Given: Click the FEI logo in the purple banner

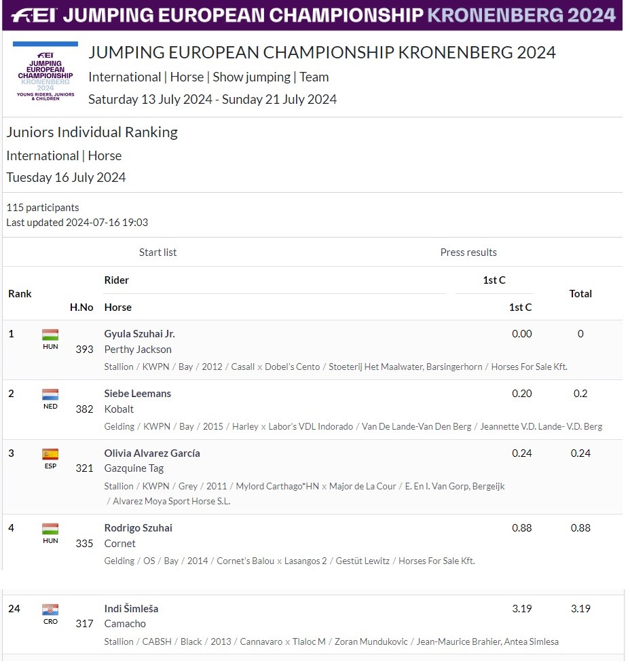Looking at the screenshot, I should 34,16.
